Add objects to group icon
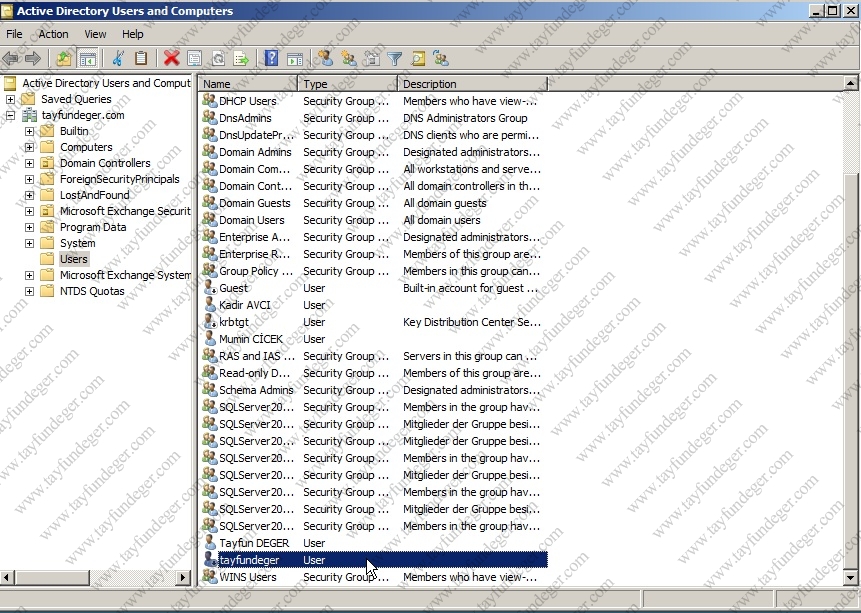Viewport: 861px width, 613px height. pyautogui.click(x=440, y=58)
